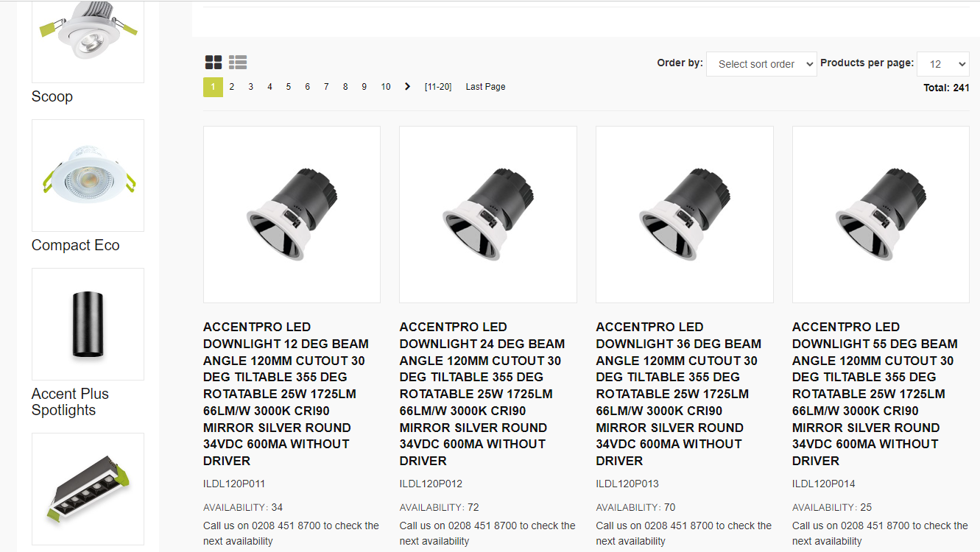Switch to list view layout

click(237, 63)
